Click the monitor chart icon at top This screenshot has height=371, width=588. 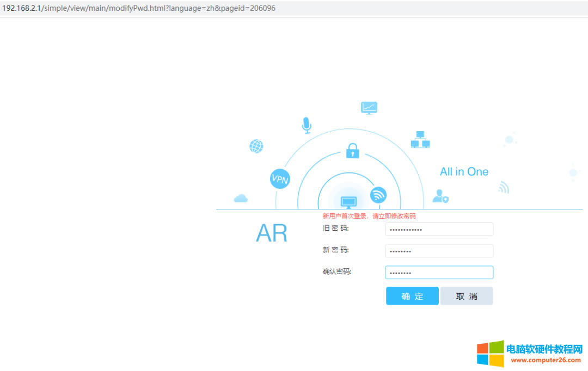click(369, 108)
